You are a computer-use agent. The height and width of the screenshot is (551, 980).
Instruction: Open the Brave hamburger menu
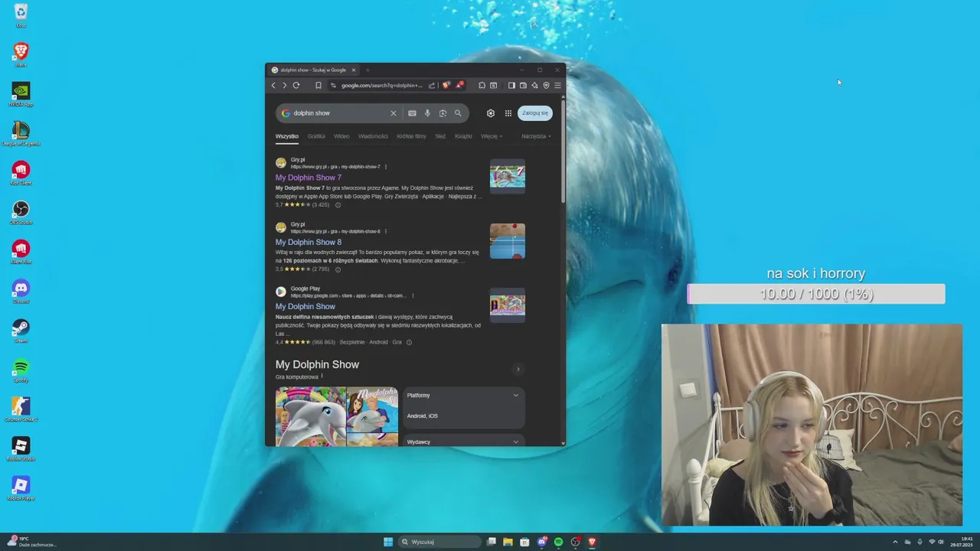557,85
